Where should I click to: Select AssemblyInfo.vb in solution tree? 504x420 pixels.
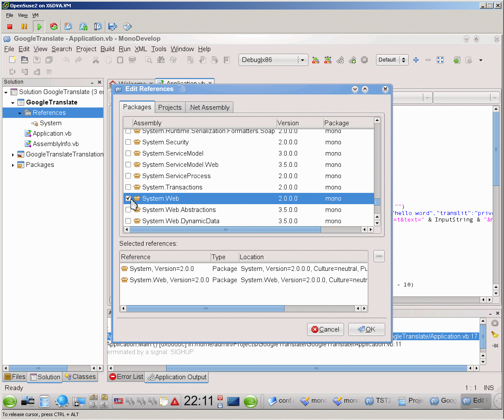56,144
